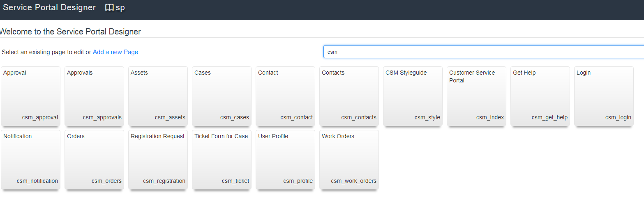Open the Approvals csm_approvals tile

click(x=95, y=96)
